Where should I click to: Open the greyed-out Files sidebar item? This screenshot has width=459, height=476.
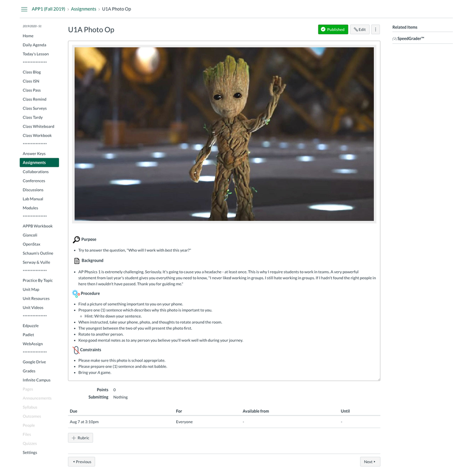point(27,435)
